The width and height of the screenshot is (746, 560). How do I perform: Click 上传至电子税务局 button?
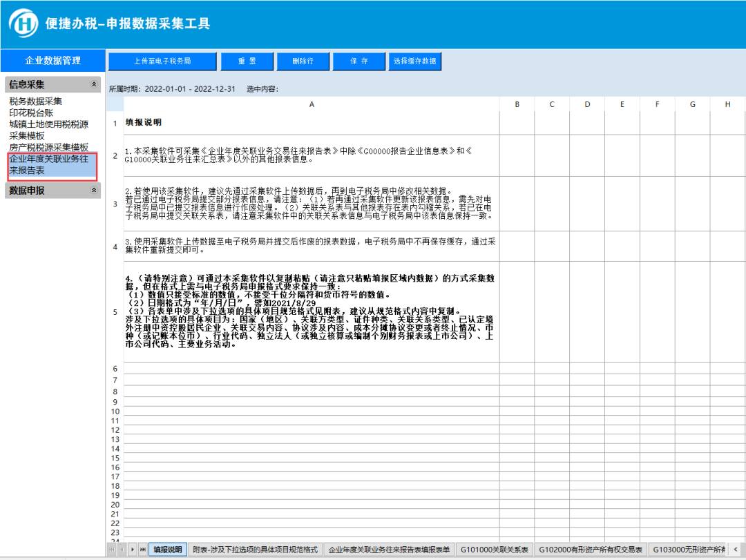point(162,61)
